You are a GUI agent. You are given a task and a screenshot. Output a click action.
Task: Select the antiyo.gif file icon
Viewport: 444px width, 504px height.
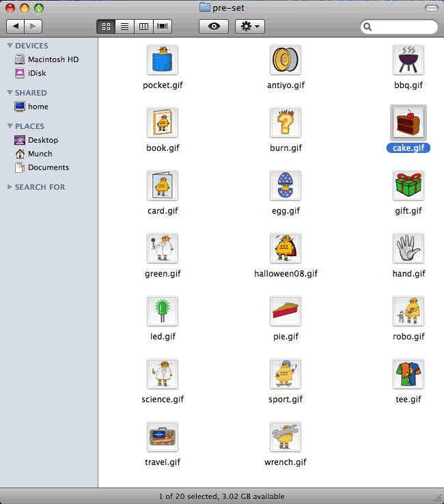286,60
